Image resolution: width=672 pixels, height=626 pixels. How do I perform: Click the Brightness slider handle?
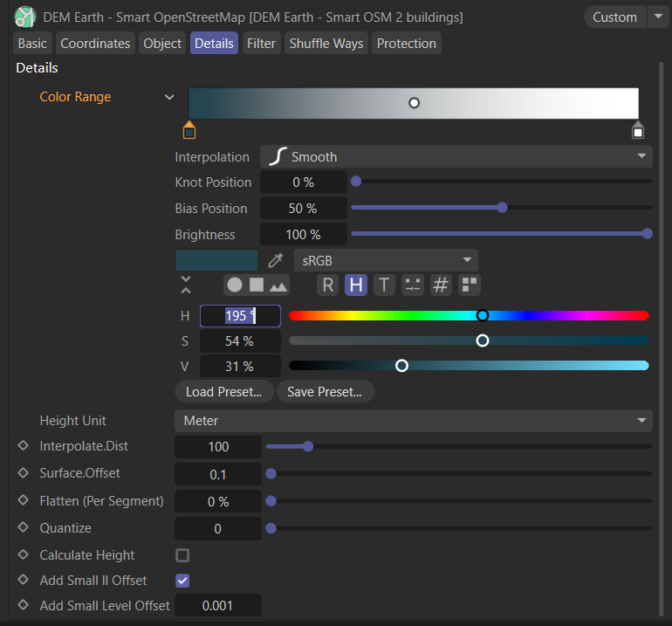648,234
